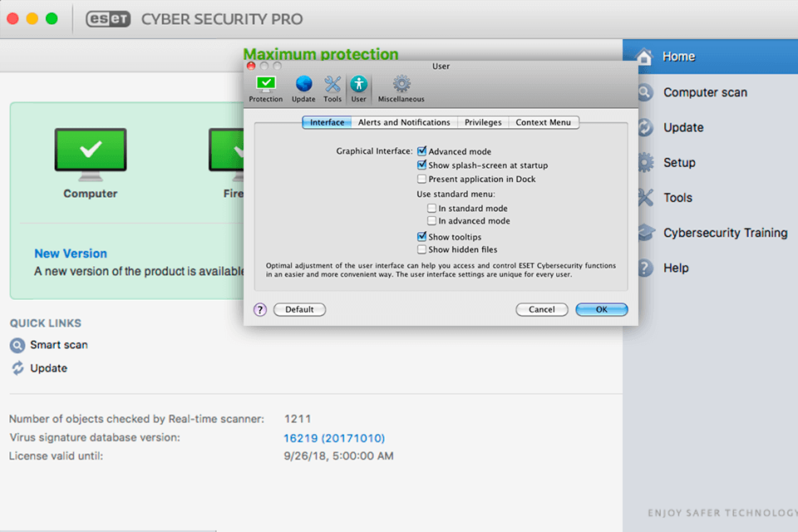Uncheck Show splash-screen at startup

(x=422, y=165)
